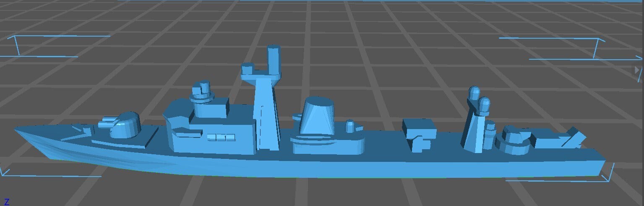Click the top-left bounding box corner marker
Screen dimensions: 644x206
[x=16, y=42]
